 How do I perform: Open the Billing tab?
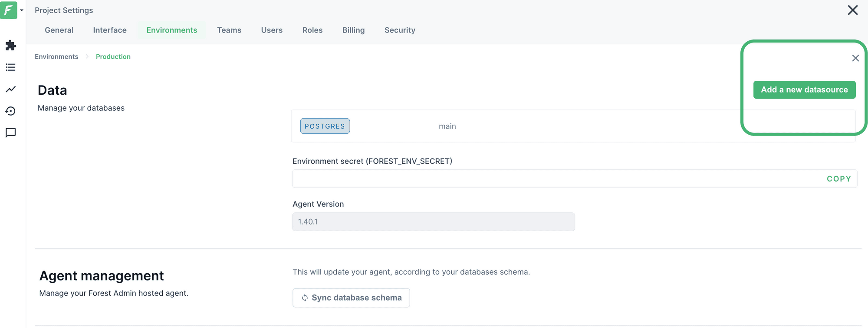click(x=353, y=30)
